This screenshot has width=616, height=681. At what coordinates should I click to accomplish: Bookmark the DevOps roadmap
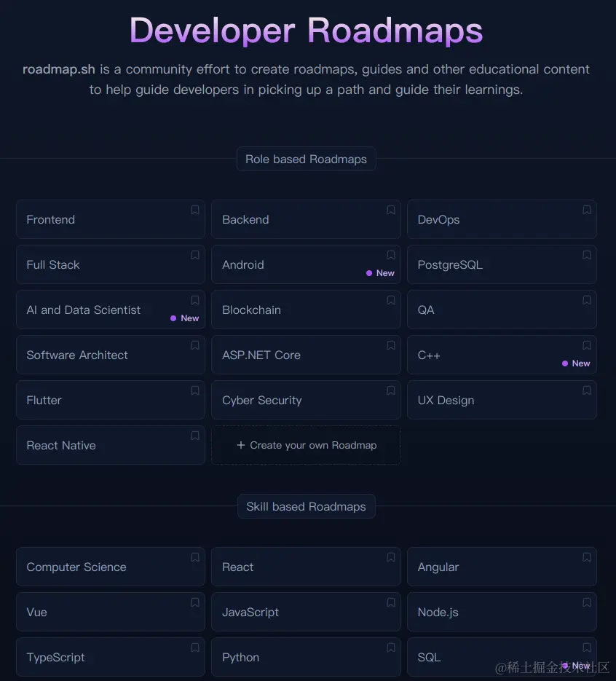[x=586, y=210]
